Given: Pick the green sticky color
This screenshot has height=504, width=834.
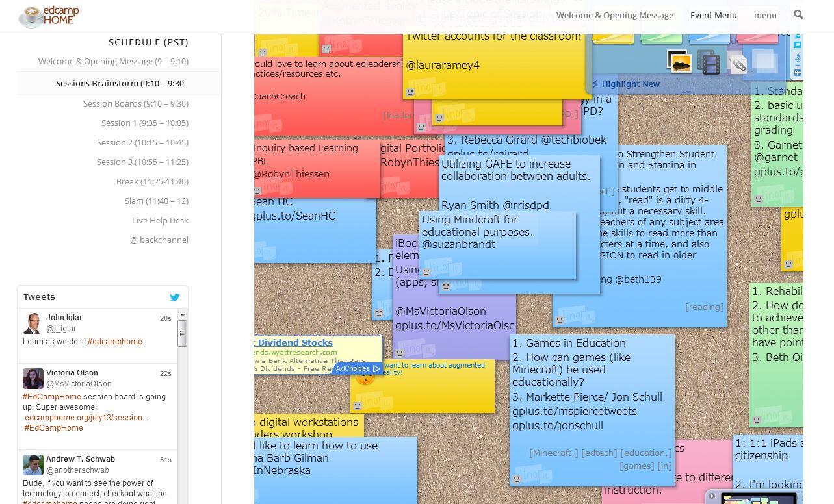Looking at the screenshot, I should click(x=661, y=38).
